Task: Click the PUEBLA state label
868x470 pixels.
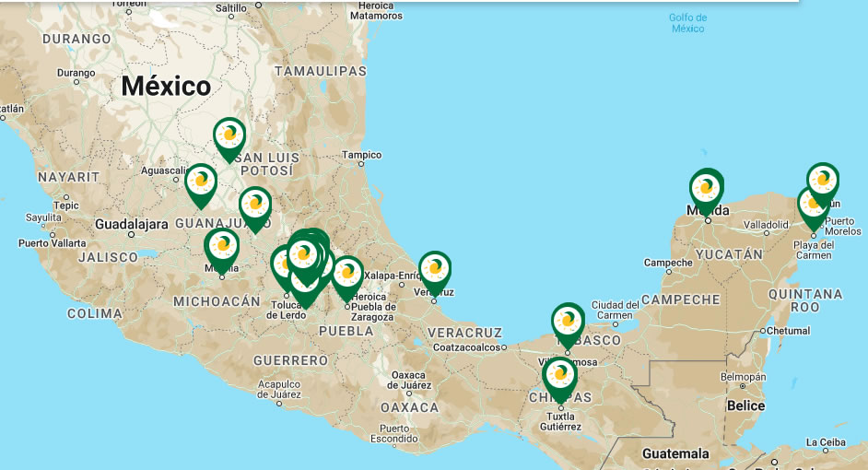Action: 346,331
